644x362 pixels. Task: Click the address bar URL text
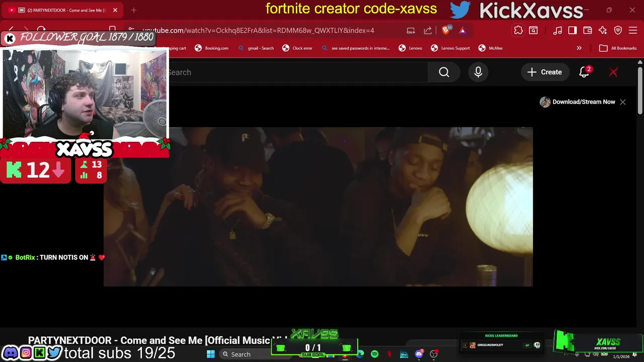pyautogui.click(x=258, y=31)
